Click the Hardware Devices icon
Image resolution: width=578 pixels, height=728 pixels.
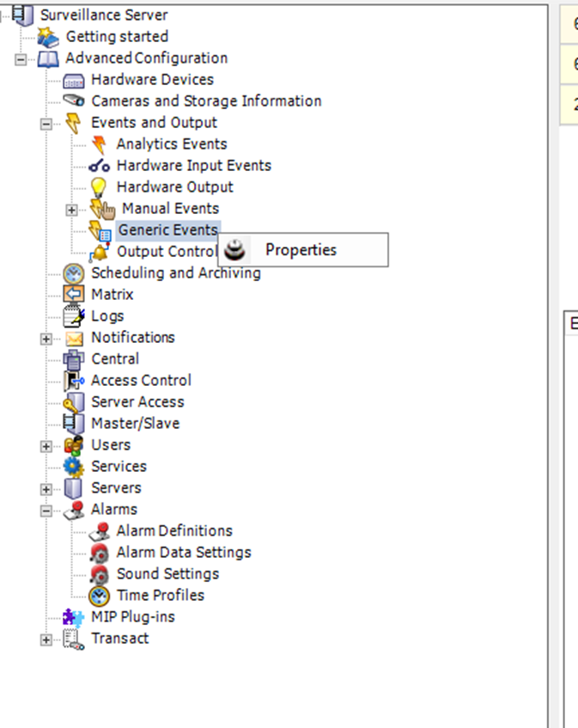[75, 80]
